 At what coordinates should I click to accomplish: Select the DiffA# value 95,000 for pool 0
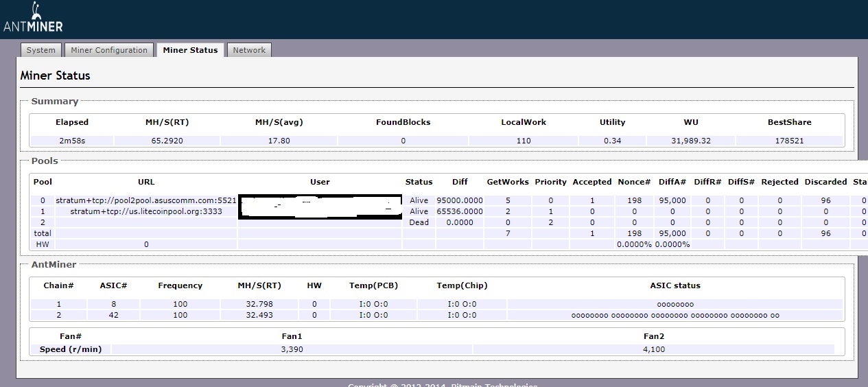click(672, 200)
